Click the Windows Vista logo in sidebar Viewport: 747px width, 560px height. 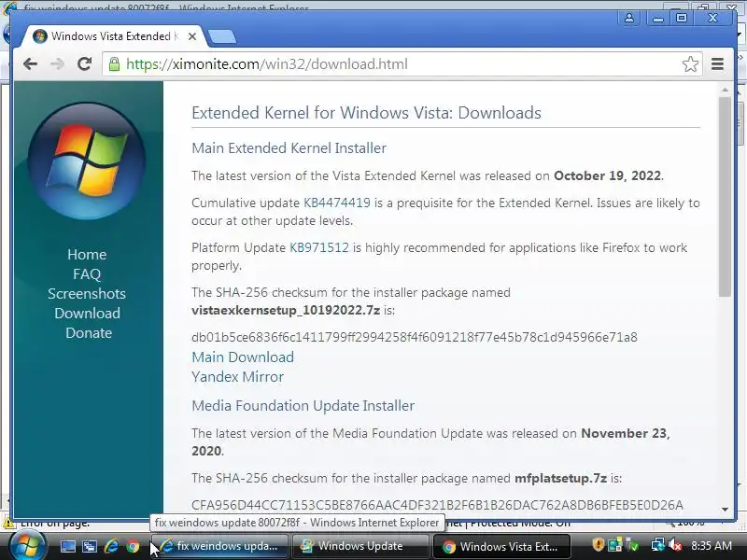pyautogui.click(x=87, y=161)
